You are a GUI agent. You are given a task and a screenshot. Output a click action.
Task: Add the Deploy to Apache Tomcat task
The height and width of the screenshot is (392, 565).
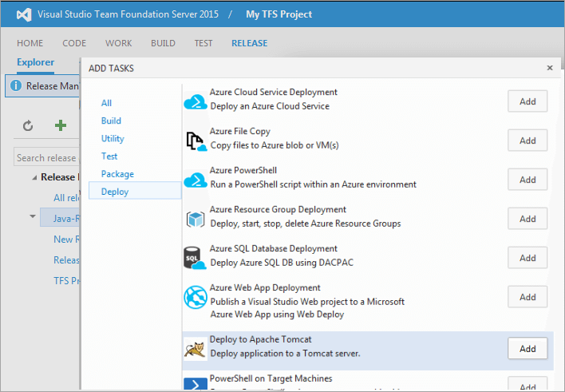(527, 349)
